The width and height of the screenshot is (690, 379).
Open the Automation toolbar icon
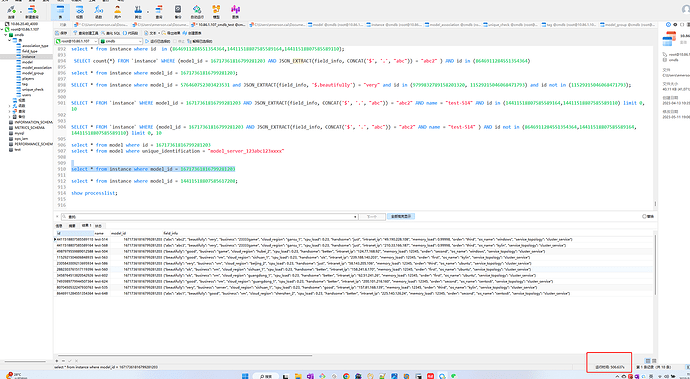pos(197,11)
